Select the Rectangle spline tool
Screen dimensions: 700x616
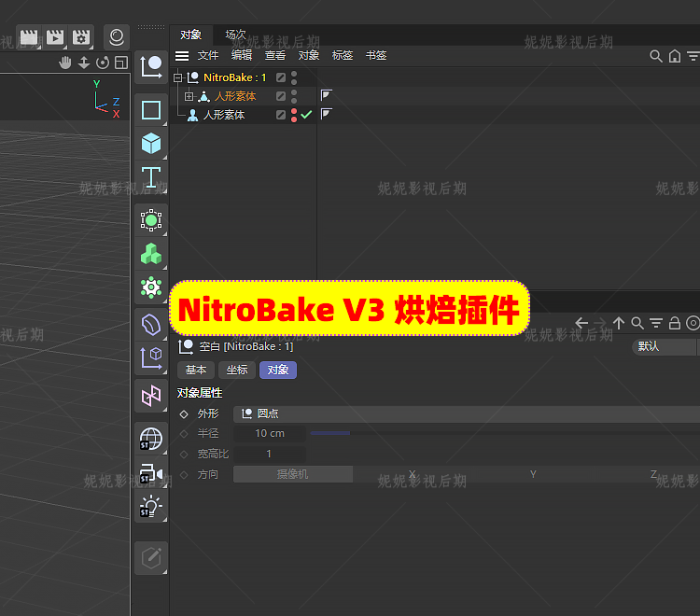(151, 110)
